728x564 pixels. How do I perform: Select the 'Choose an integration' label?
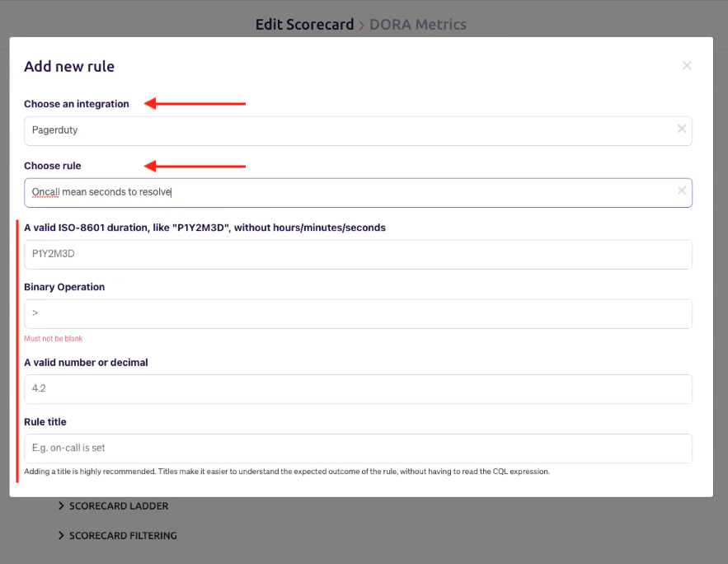coord(77,104)
